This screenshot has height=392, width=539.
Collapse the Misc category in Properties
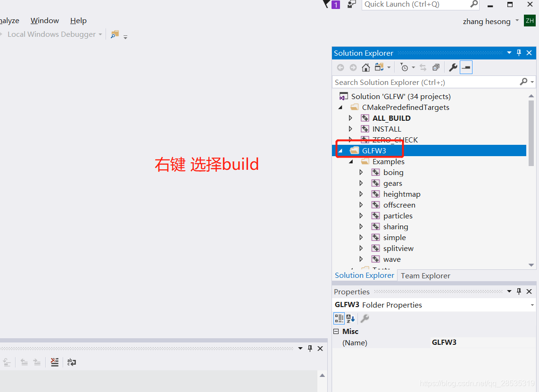(336, 332)
